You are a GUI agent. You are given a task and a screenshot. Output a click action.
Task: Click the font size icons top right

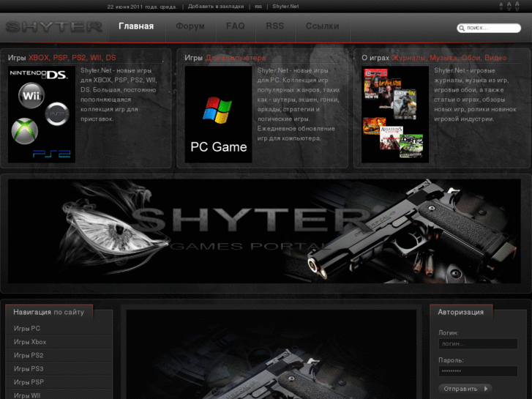[509, 7]
